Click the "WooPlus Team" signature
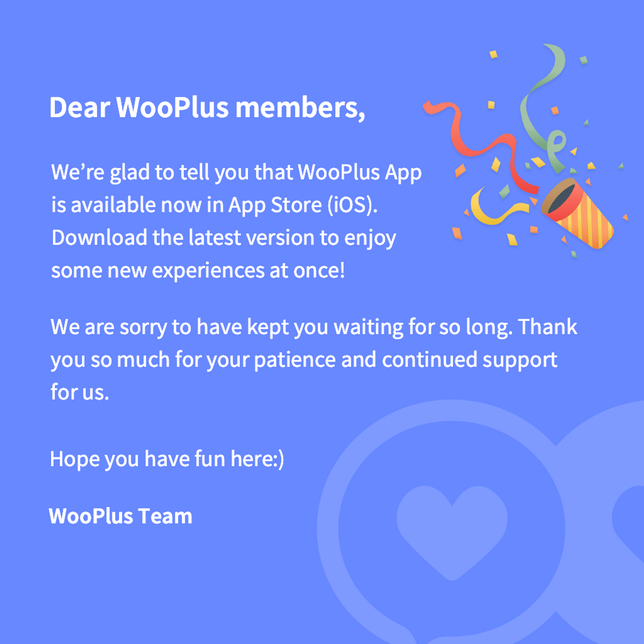644x644 pixels. tap(120, 516)
